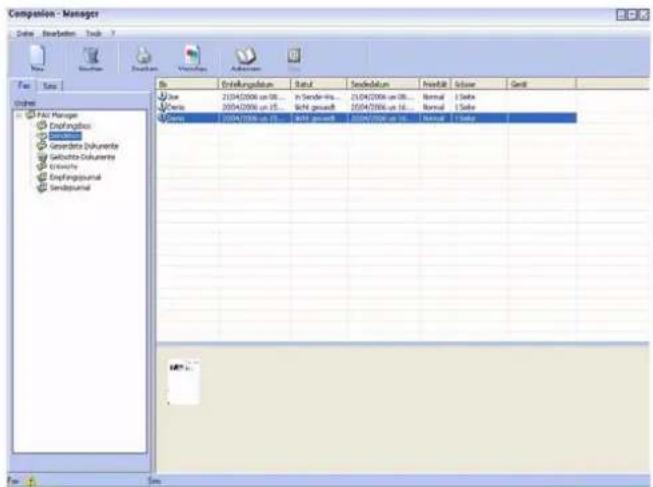This screenshot has height=487, width=653.
Task: Click the greyed-out last toolbar icon
Action: click(x=294, y=55)
